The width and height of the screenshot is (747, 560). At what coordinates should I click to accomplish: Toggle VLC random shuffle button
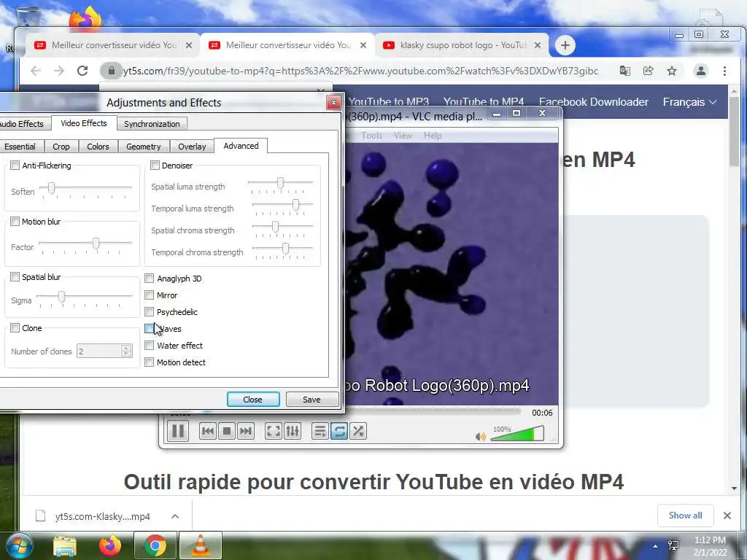coord(357,432)
